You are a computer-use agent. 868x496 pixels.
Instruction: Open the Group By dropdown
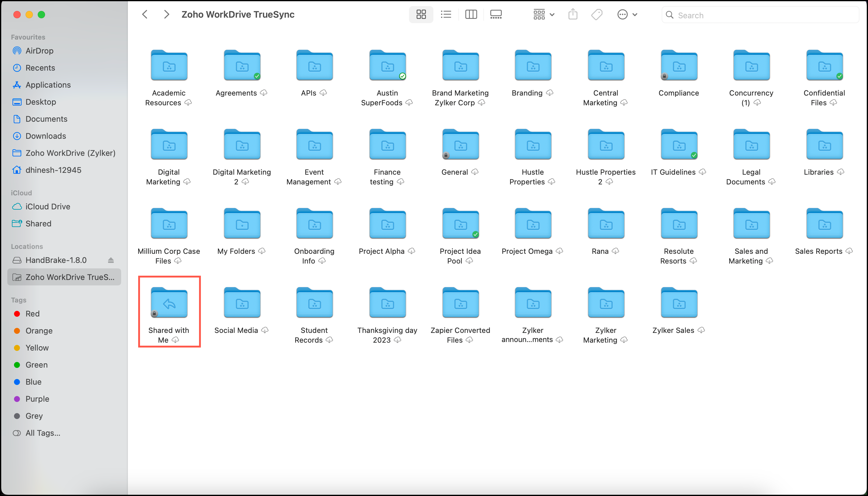click(x=544, y=15)
